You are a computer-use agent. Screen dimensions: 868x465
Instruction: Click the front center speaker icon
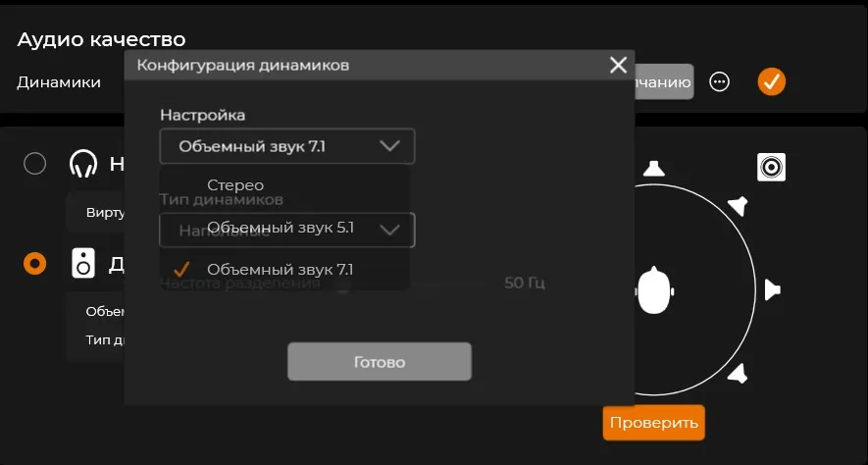tap(654, 169)
